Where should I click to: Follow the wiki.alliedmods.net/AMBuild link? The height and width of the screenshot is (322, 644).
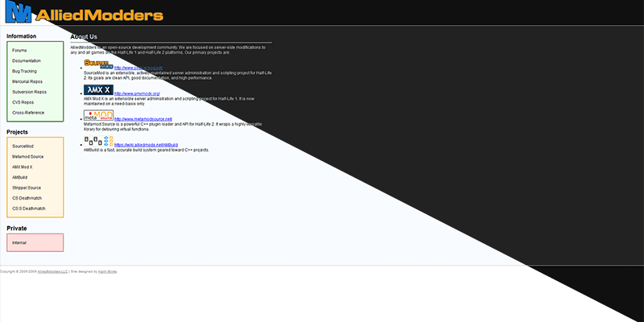click(x=147, y=145)
